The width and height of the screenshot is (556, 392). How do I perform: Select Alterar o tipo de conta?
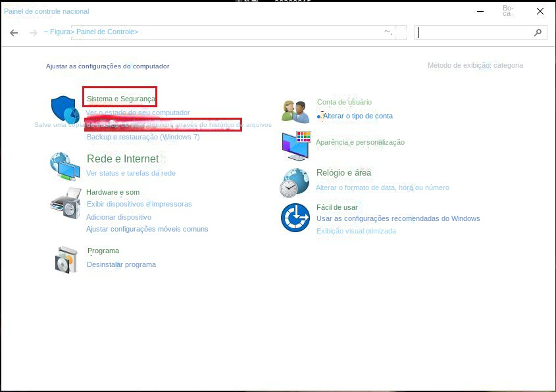[357, 116]
